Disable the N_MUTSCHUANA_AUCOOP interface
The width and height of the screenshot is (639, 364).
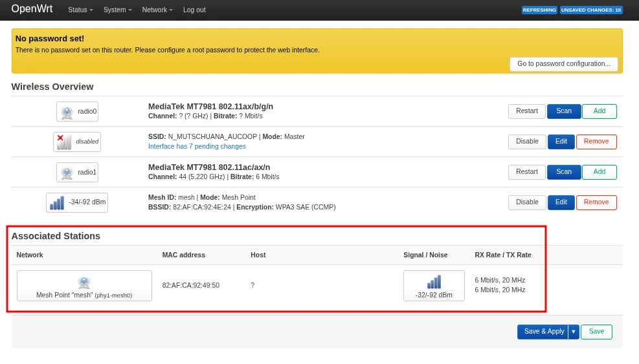pos(527,142)
